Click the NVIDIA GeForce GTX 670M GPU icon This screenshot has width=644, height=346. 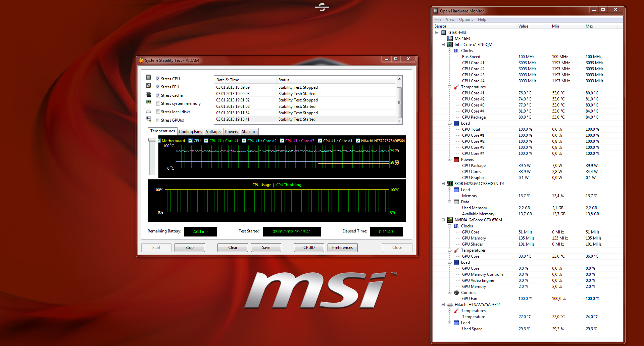pos(450,220)
